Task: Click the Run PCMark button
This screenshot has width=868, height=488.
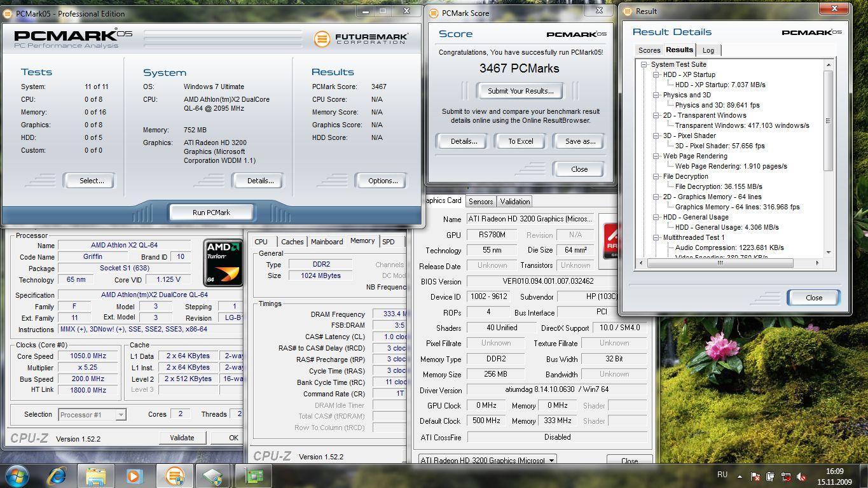Action: click(211, 213)
